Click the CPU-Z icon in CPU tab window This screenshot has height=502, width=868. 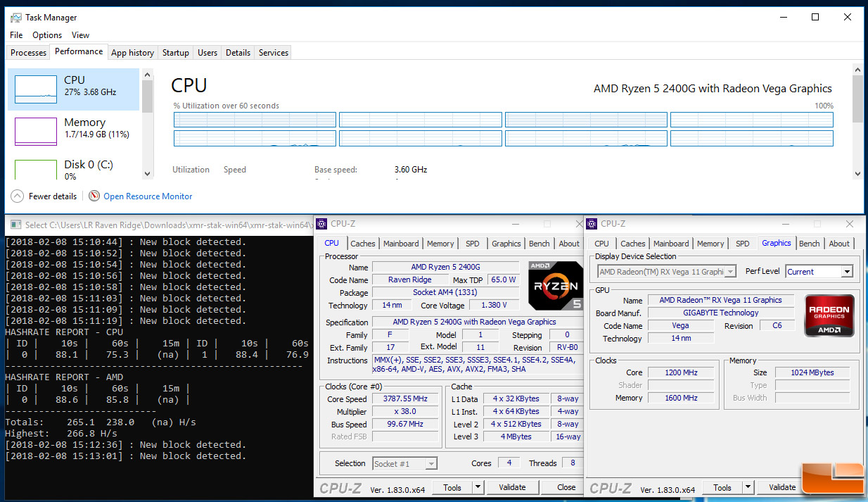(322, 224)
